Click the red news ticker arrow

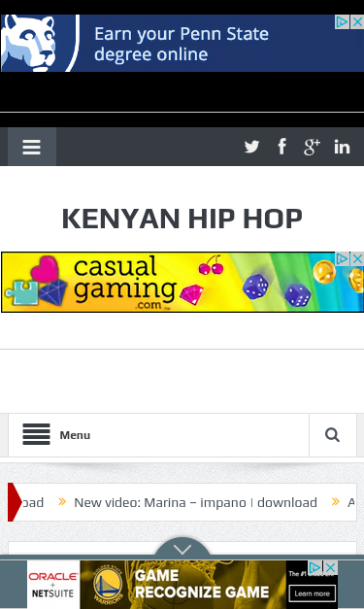point(15,502)
